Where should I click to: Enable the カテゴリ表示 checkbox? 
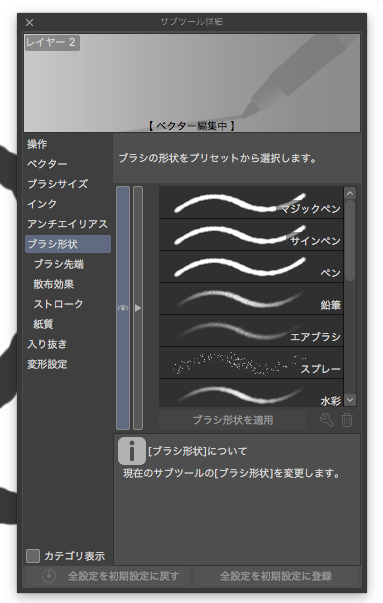tap(33, 556)
